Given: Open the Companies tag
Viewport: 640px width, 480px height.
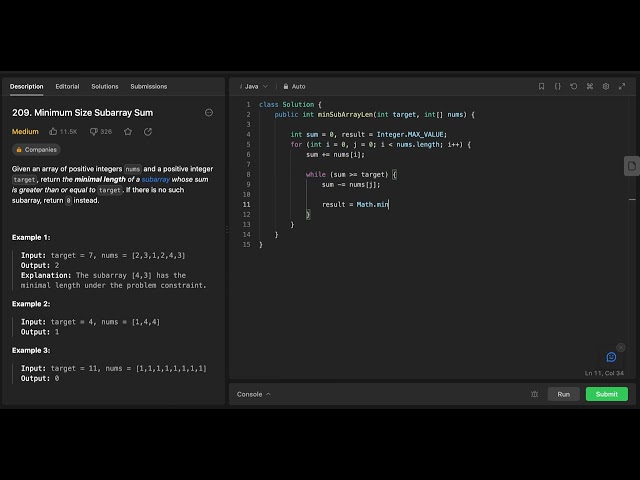Looking at the screenshot, I should click(36, 150).
